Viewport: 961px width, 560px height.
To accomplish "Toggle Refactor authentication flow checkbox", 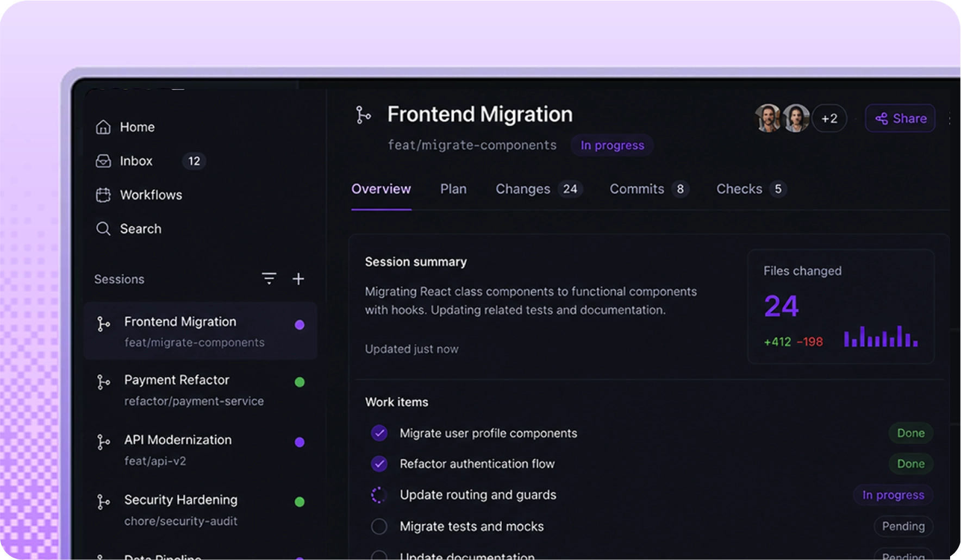I will point(379,464).
